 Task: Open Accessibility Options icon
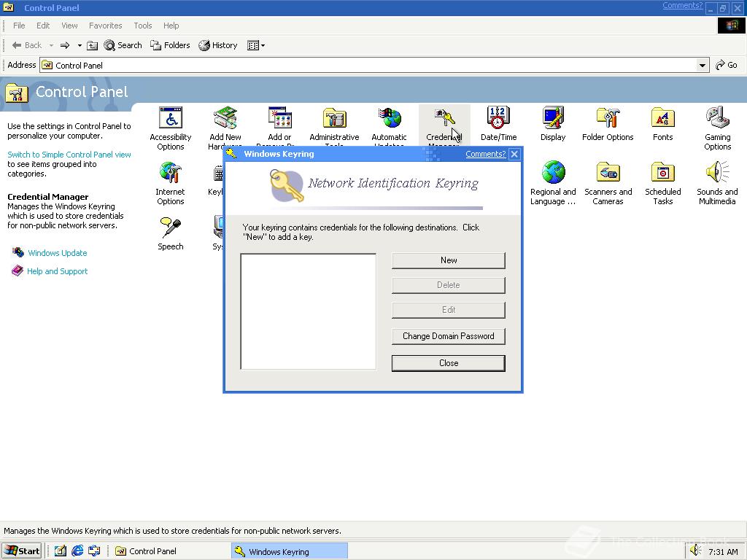pos(171,128)
